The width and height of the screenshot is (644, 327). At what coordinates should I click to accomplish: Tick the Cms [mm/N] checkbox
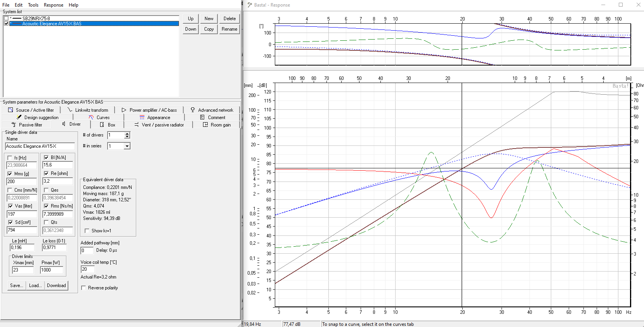10,190
